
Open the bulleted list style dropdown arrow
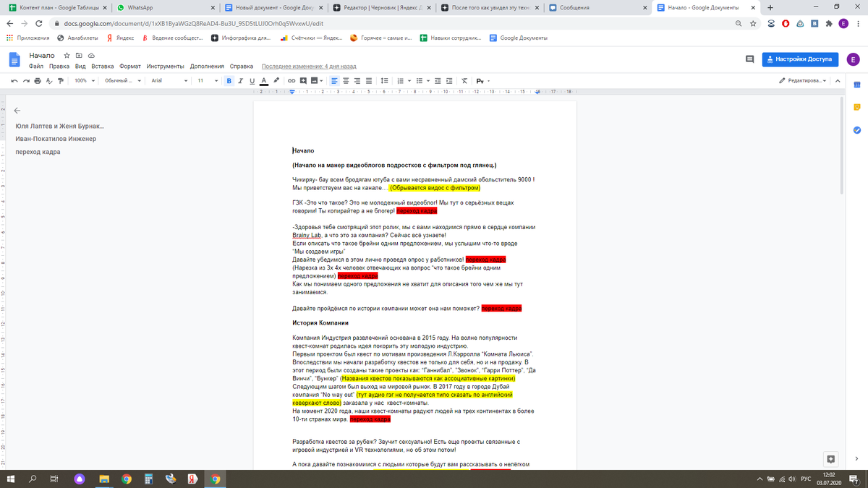[428, 80]
